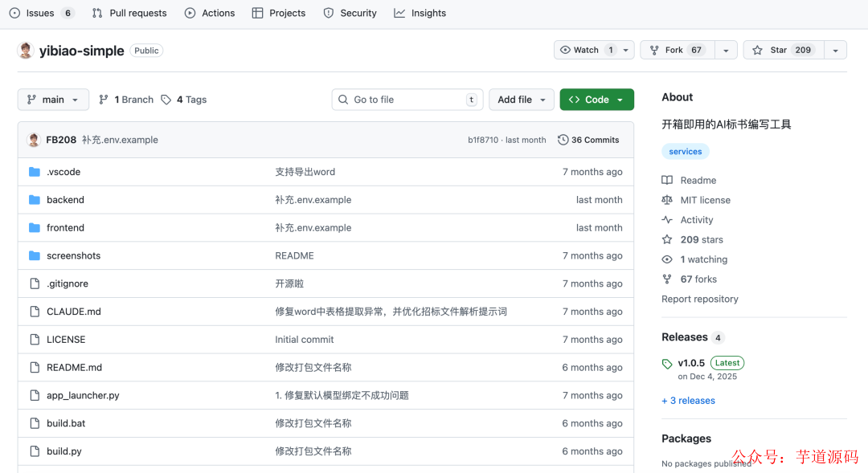Click the frontend folder icon
Viewport: 868px width, 473px height.
pyautogui.click(x=35, y=228)
